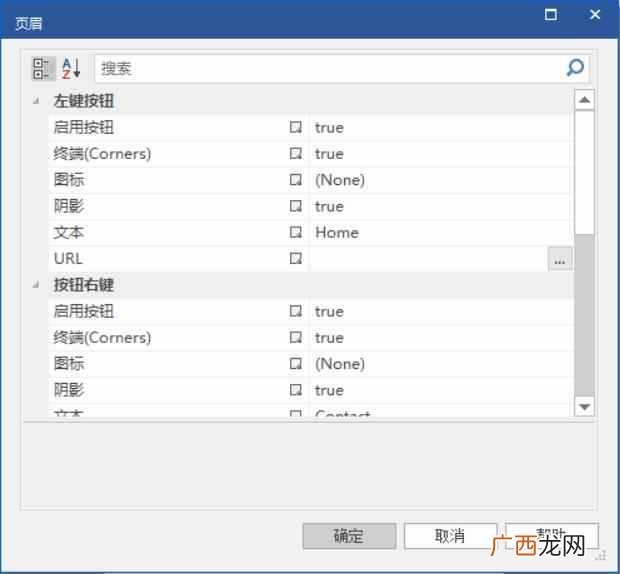The image size is (620, 574).
Task: Select the 图标 label under 左键按钮
Action: point(69,180)
